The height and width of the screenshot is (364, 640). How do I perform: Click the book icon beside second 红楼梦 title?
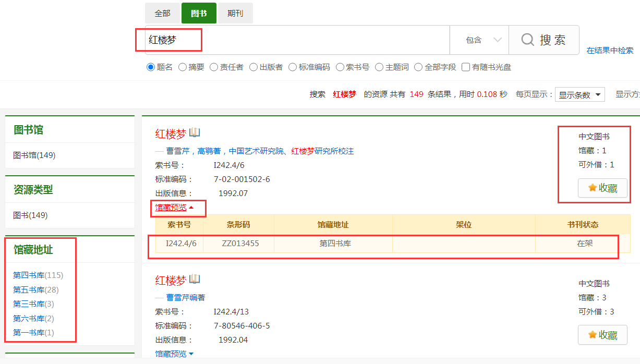(x=195, y=279)
